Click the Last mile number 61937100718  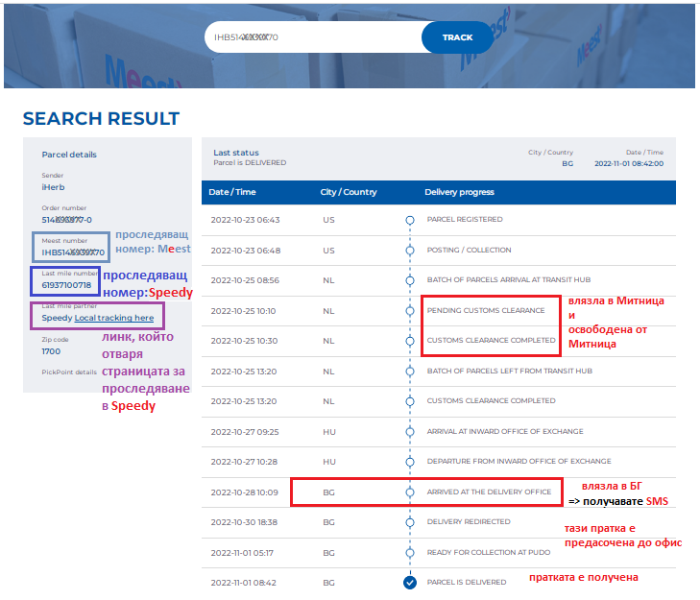click(66, 285)
